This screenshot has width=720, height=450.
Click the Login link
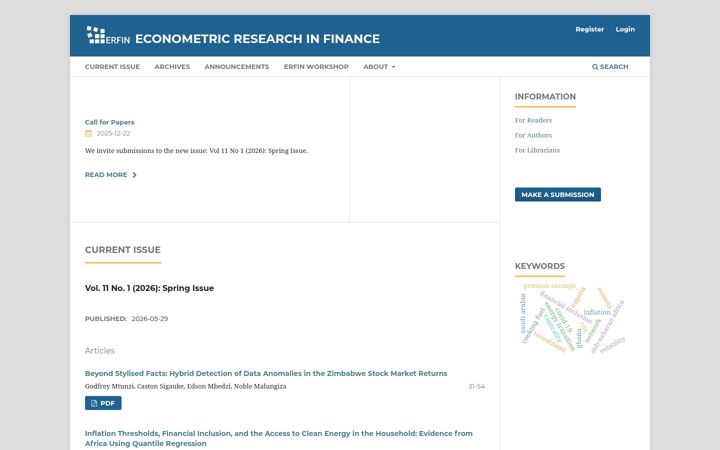click(625, 29)
